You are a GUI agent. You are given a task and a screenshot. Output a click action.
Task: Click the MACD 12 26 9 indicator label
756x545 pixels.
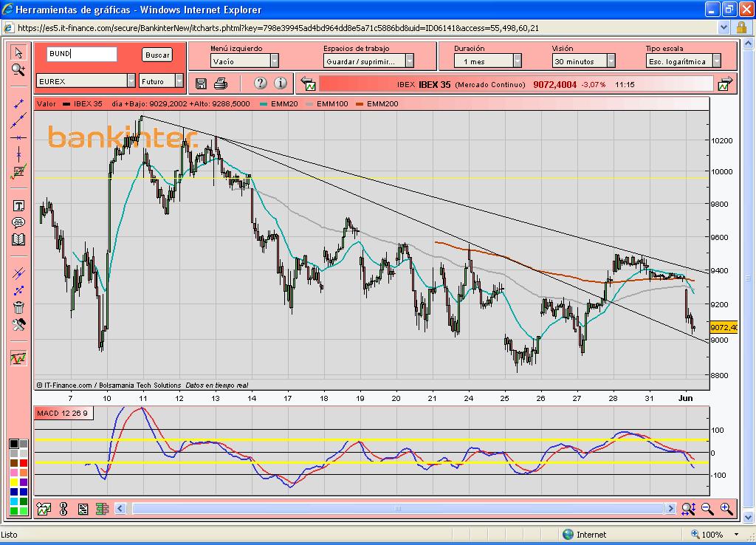(x=62, y=413)
